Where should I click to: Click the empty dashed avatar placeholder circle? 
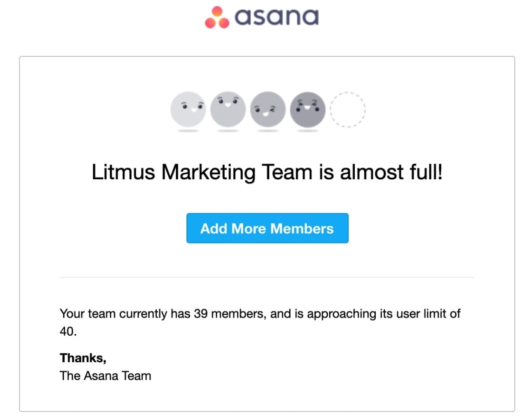click(348, 109)
